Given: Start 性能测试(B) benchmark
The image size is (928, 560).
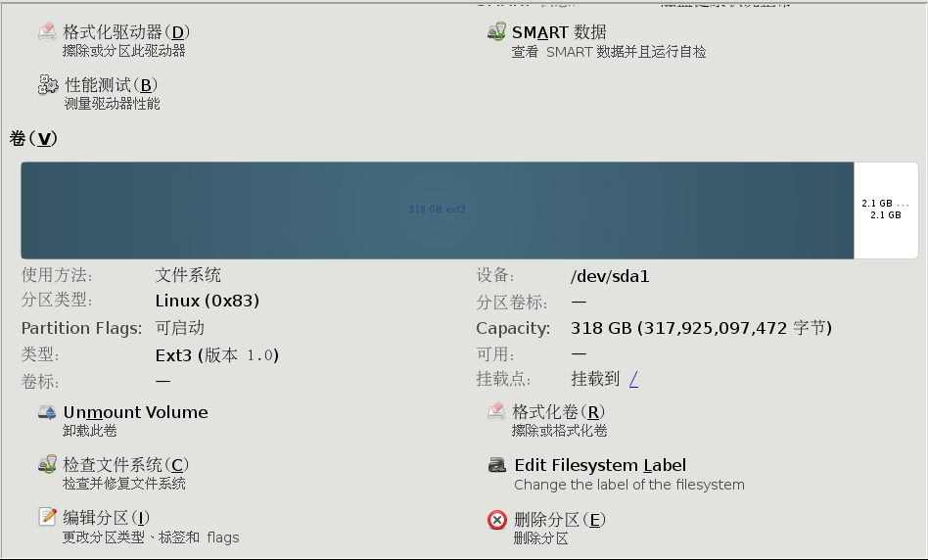Looking at the screenshot, I should (111, 85).
